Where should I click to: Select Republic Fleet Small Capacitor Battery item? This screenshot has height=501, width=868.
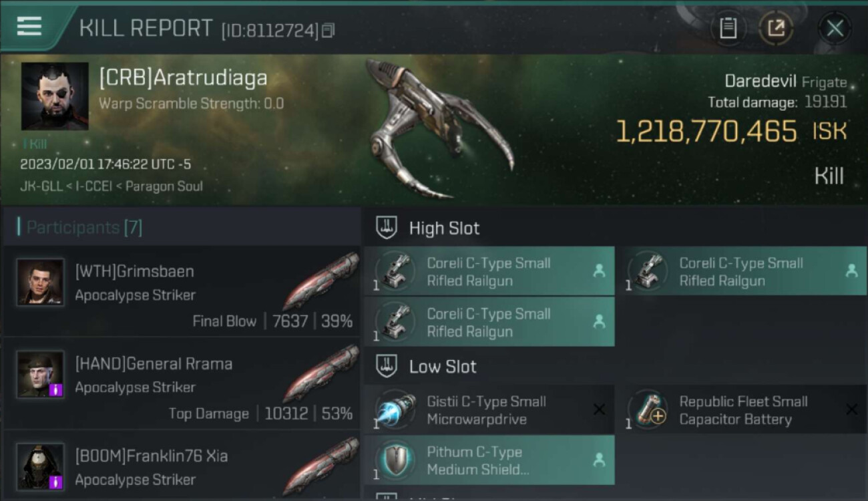click(x=742, y=410)
